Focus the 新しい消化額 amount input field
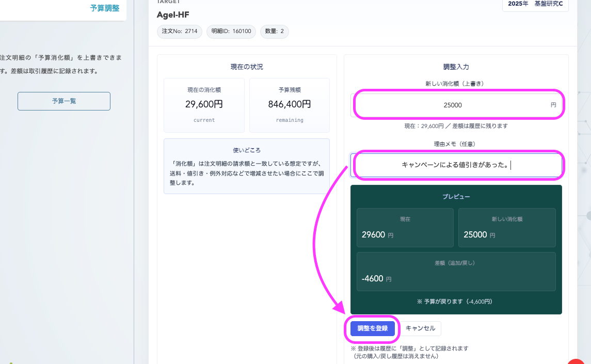Image resolution: width=591 pixels, height=364 pixels. [x=453, y=105]
